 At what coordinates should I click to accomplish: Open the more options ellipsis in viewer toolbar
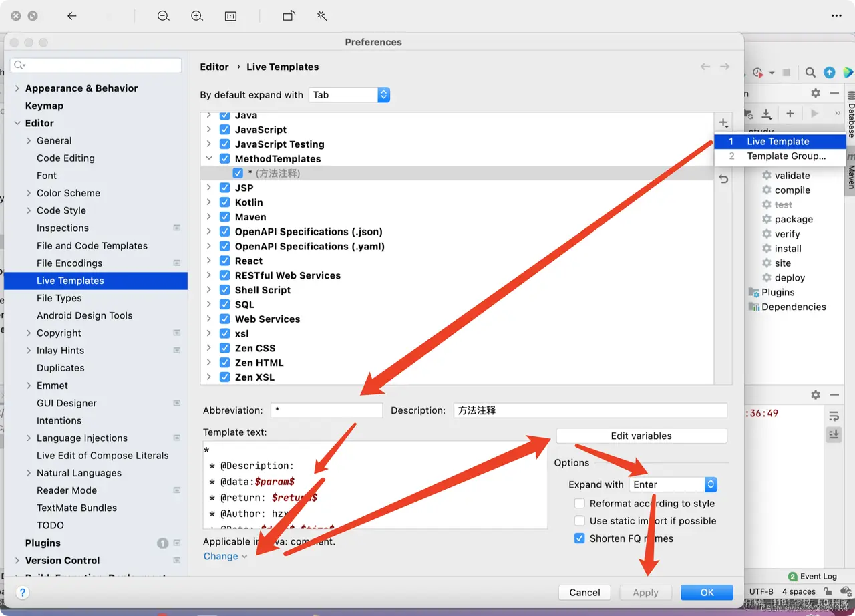coord(837,16)
